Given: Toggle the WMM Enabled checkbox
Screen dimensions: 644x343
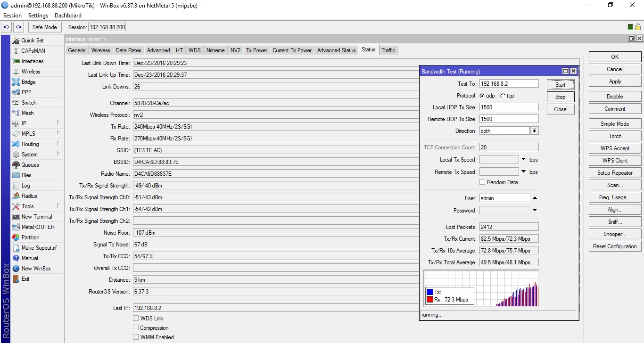Looking at the screenshot, I should [136, 337].
